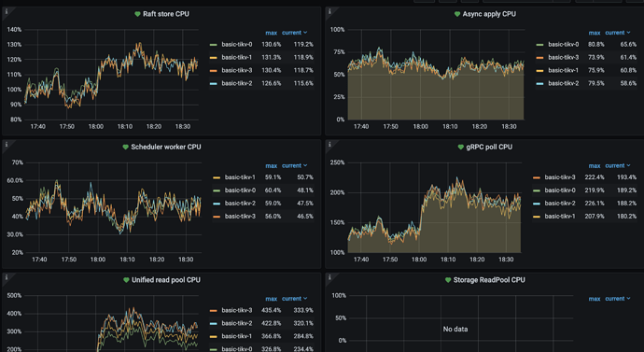
Task: Toggle basic-tikv-3 series in Raft store CPU legend
Action: click(x=237, y=70)
